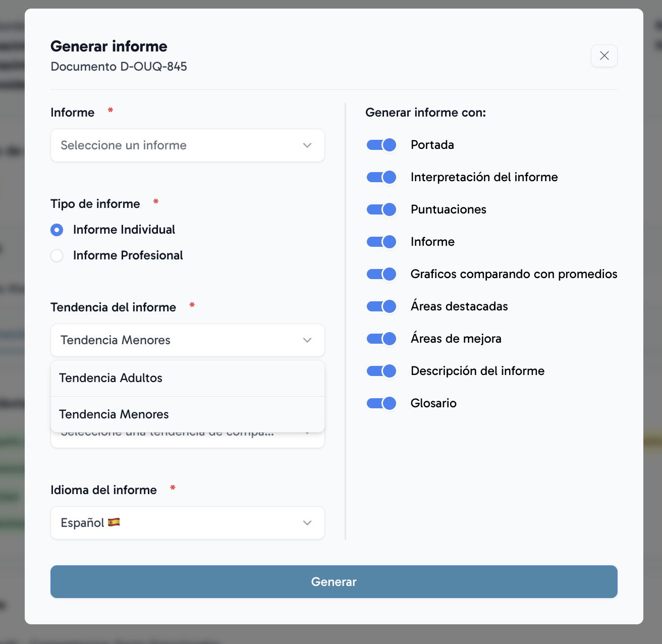Image resolution: width=662 pixels, height=644 pixels.
Task: Click the Generar button
Action: [x=334, y=581]
